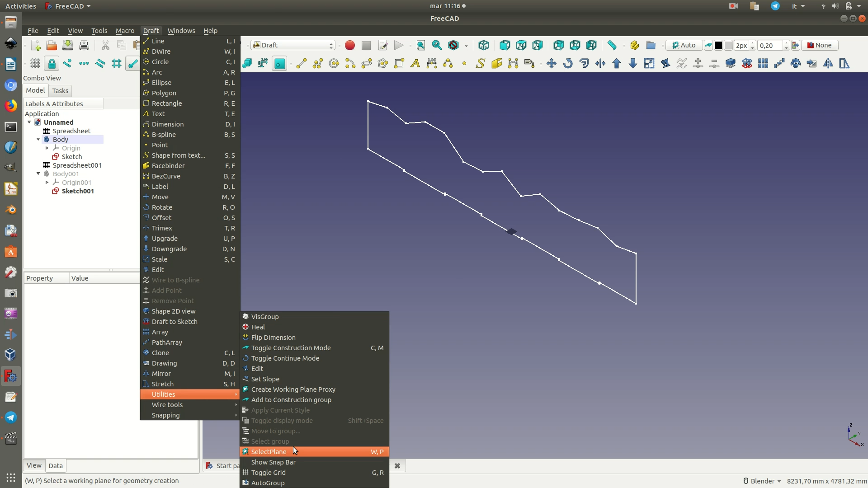The image size is (868, 488).
Task: Click the grey face color swatch
Action: 728,45
